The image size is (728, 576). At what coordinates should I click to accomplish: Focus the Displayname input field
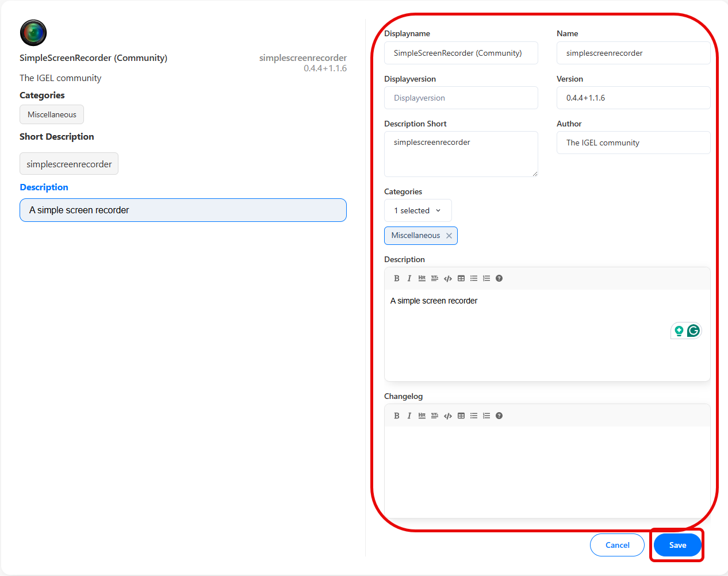[461, 53]
